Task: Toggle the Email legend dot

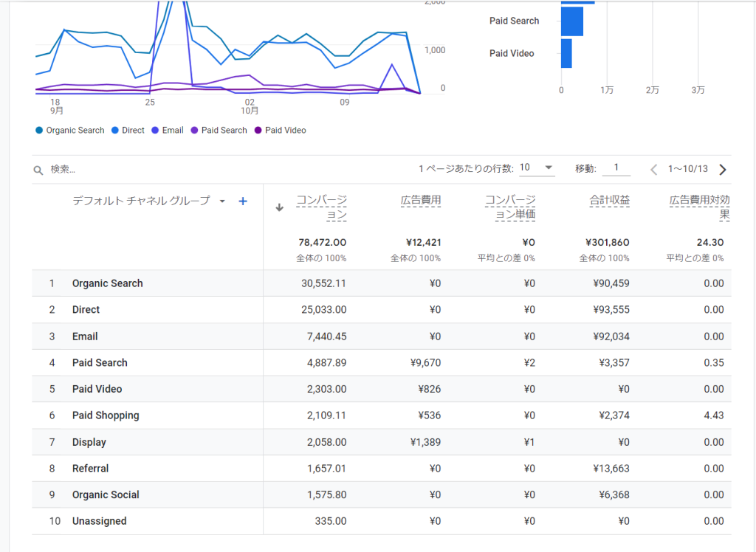Action: coord(155,130)
